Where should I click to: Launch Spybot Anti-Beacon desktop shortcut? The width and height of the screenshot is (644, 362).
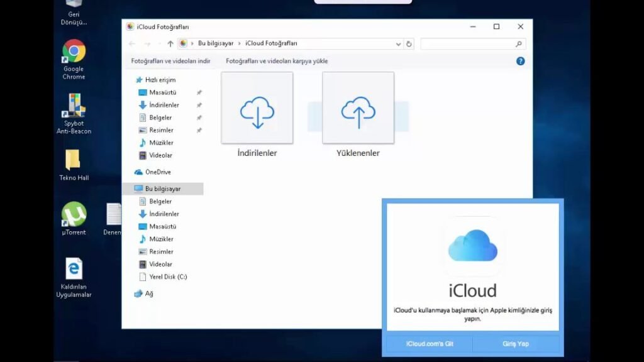(74, 114)
